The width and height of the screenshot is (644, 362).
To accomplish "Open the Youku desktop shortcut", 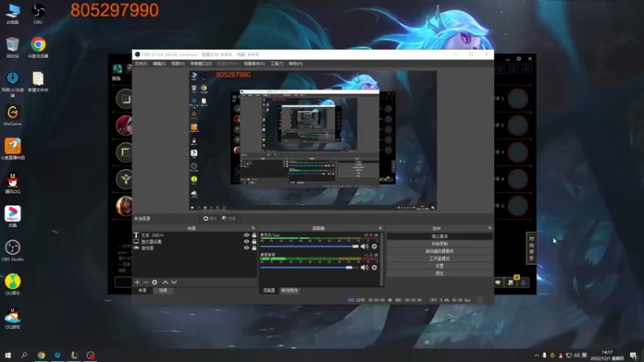I will click(x=13, y=216).
